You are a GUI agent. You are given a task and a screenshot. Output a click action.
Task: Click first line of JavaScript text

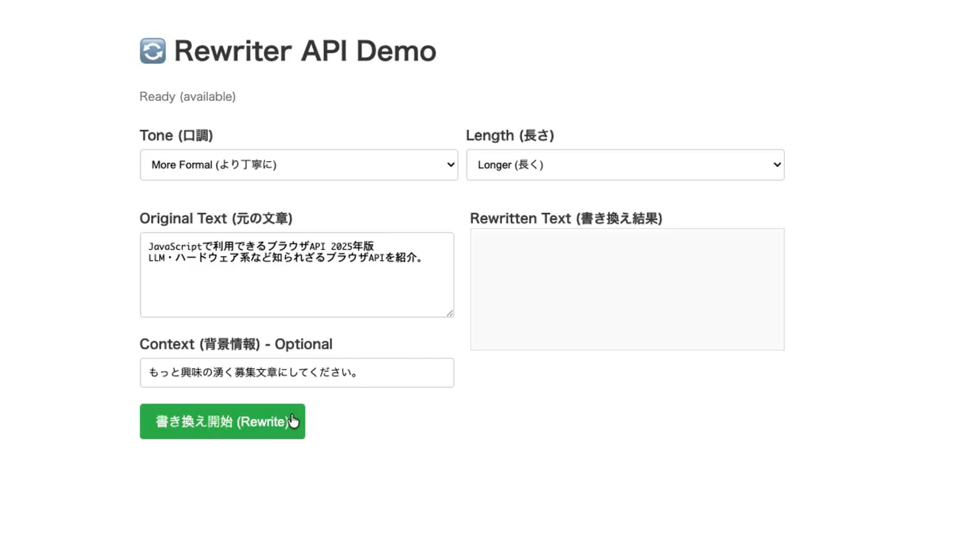(261, 246)
